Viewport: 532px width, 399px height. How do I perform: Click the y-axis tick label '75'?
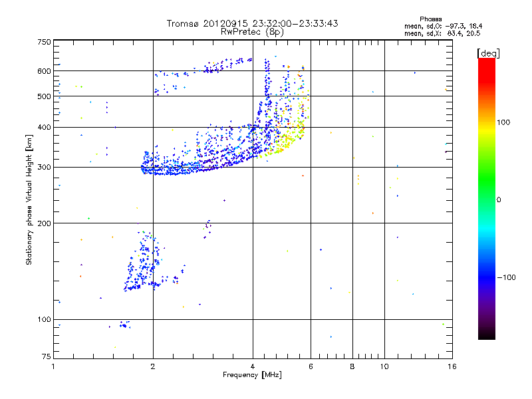47,356
